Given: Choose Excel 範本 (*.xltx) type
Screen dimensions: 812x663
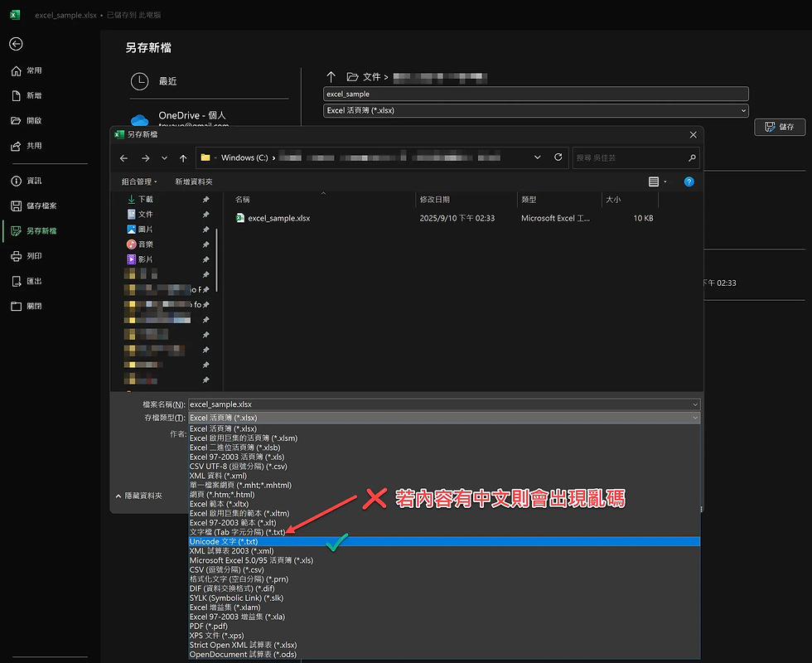Looking at the screenshot, I should (219, 504).
